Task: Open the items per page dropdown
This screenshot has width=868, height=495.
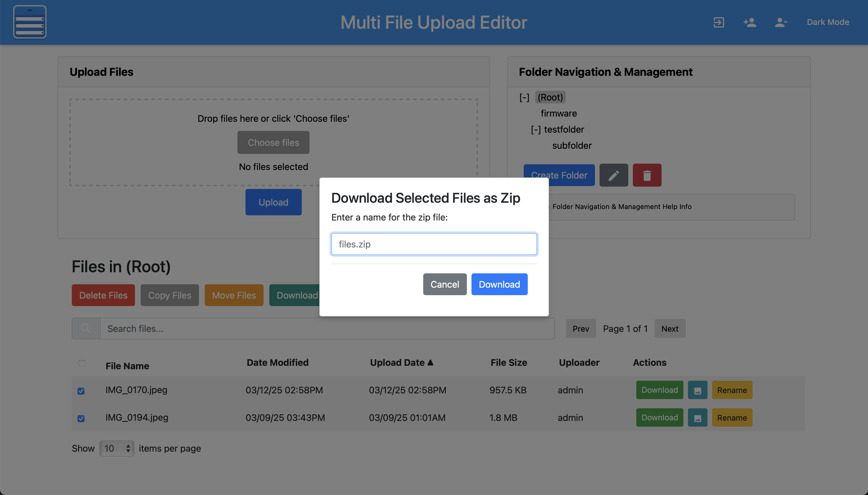Action: coord(117,448)
